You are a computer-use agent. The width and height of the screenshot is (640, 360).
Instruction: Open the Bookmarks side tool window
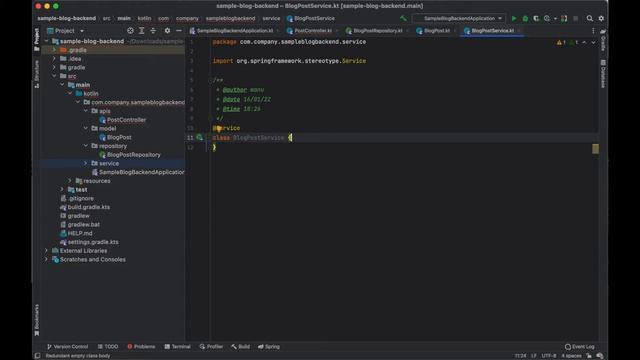[37, 320]
